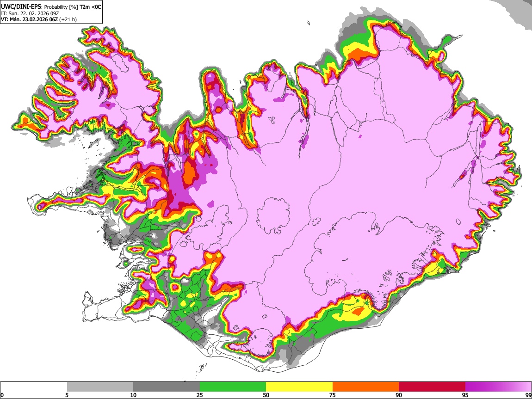The image size is (532, 399).
Task: Click the legend value '99'
Action: 528,395
